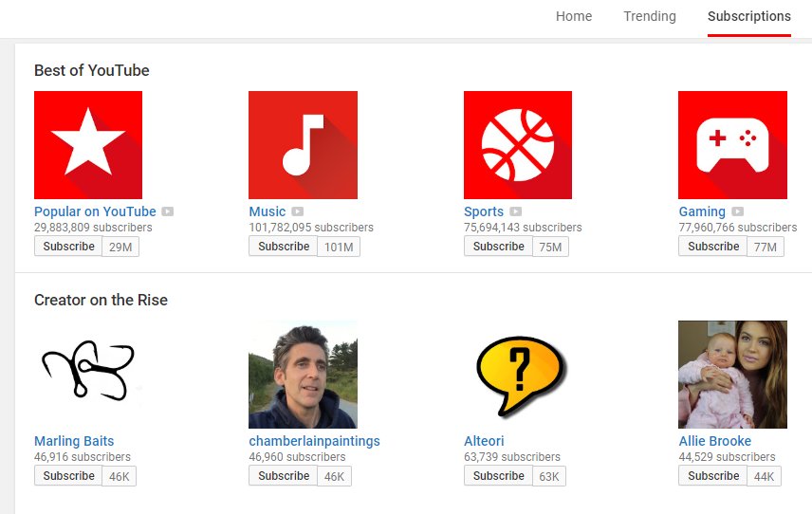Open the Marling Baits channel link
The width and height of the screenshot is (812, 514).
(74, 441)
